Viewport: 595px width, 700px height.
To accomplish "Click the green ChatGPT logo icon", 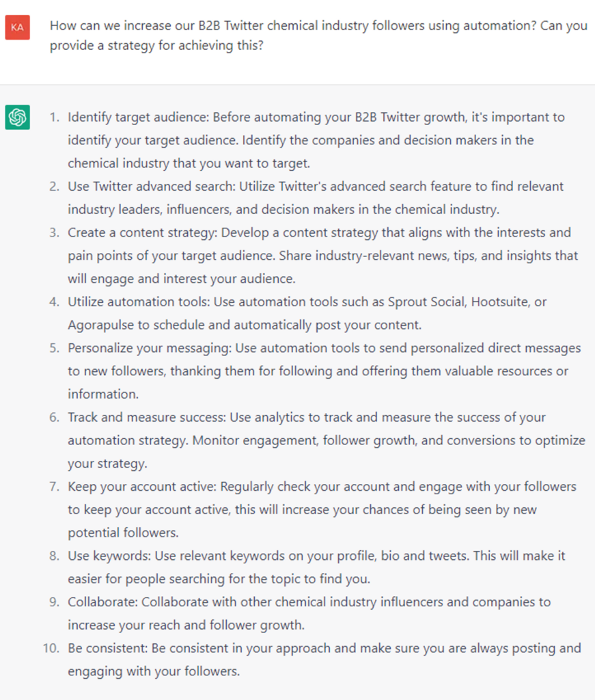I will [x=17, y=118].
